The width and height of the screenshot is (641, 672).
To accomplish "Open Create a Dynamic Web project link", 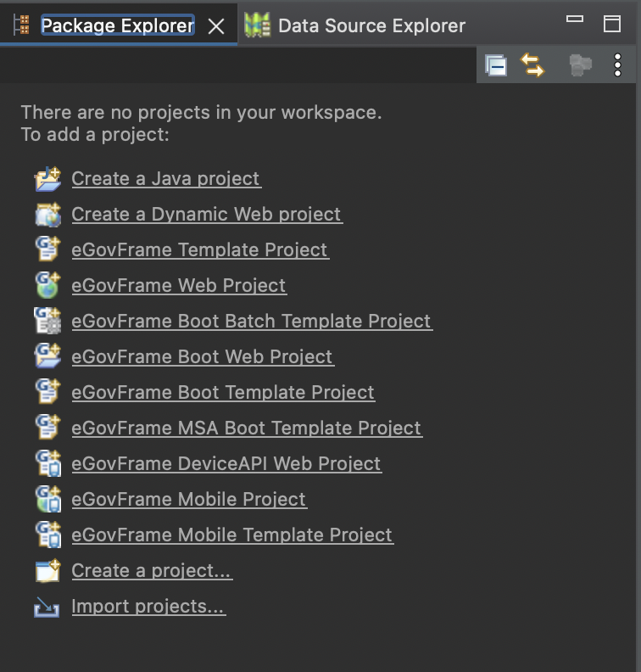I will tap(206, 214).
